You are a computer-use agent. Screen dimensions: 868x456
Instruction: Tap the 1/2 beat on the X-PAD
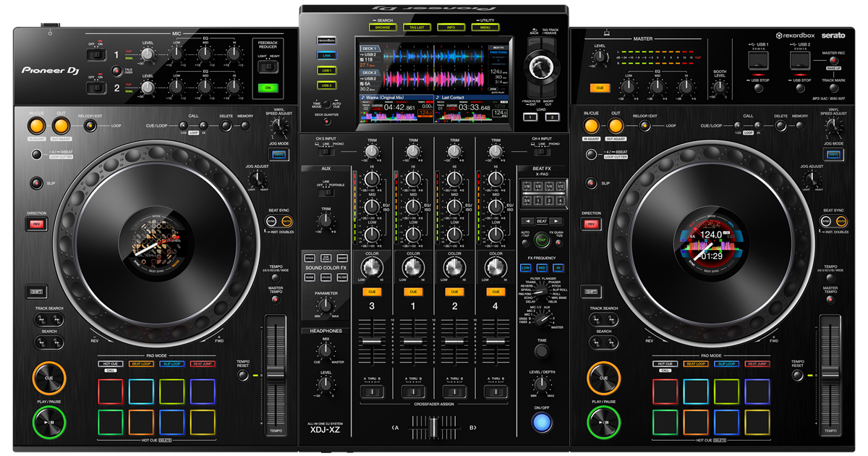click(x=560, y=187)
